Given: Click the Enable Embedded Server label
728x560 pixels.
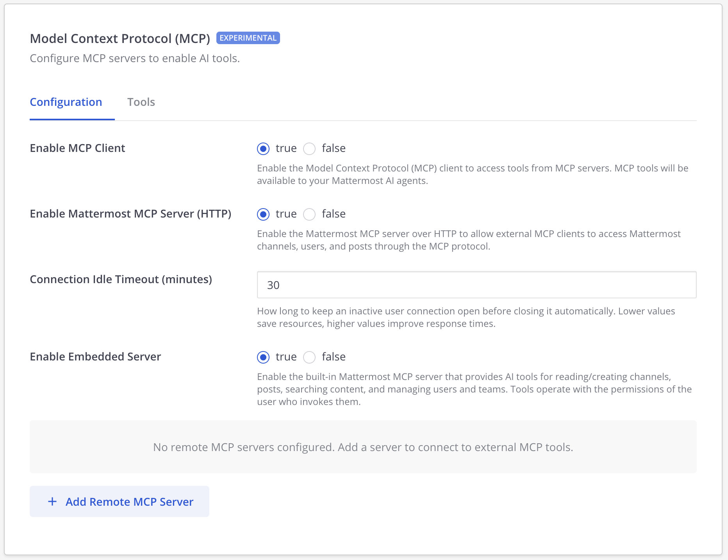Looking at the screenshot, I should (95, 357).
